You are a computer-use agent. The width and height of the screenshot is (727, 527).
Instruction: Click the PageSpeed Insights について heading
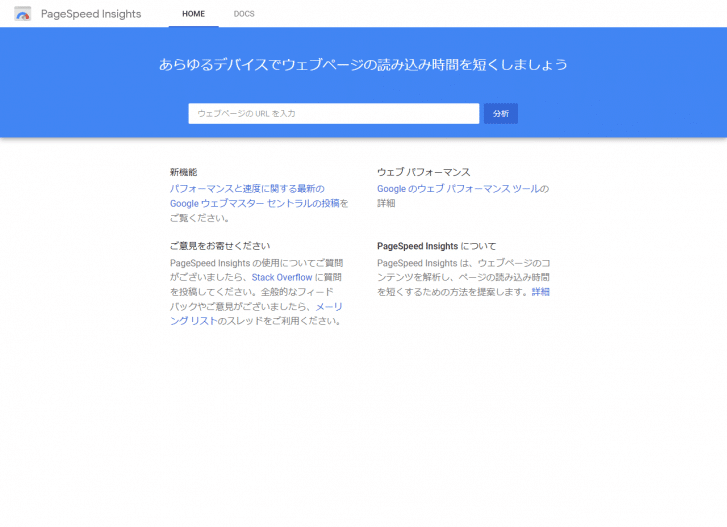436,246
